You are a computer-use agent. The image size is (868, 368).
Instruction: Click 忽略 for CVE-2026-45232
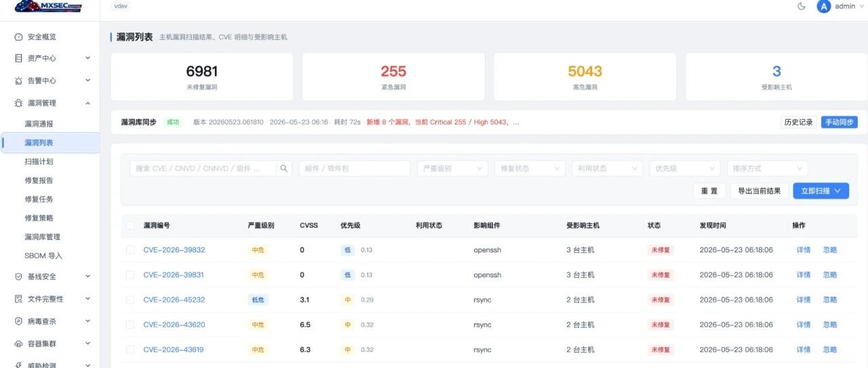click(830, 300)
